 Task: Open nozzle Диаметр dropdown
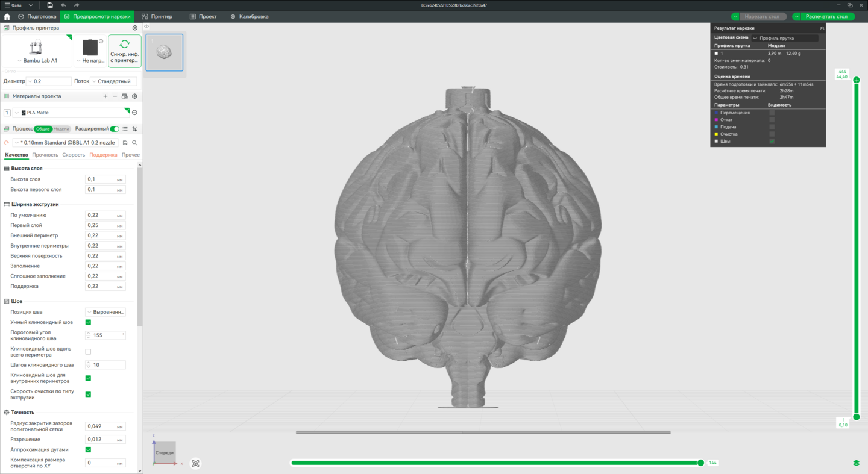click(49, 81)
